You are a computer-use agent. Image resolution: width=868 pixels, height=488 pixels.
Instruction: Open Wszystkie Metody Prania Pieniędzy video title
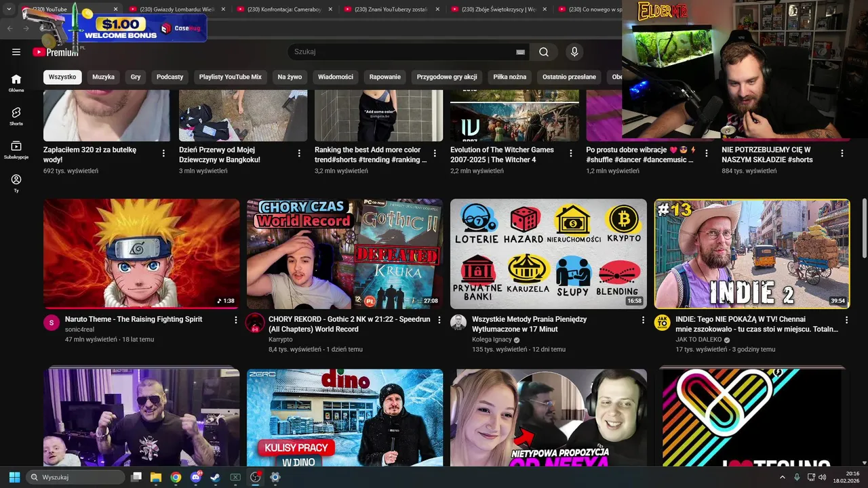(x=529, y=324)
